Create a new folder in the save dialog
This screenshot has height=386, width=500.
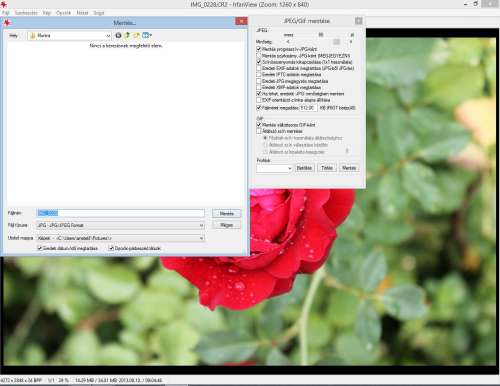[136, 35]
